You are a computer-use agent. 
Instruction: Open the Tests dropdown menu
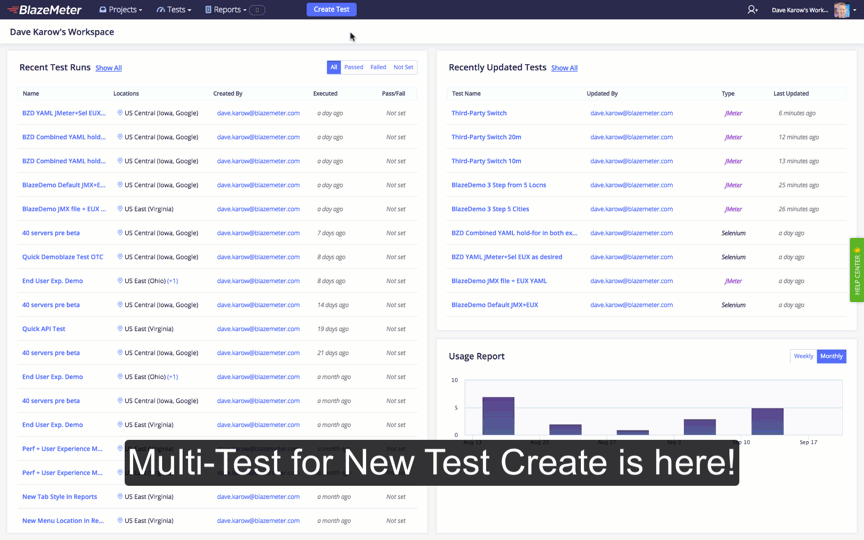pos(174,9)
